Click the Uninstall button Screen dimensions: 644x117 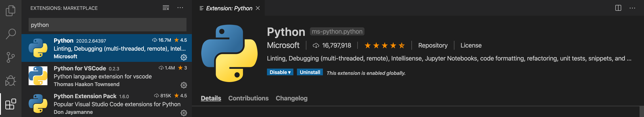pyautogui.click(x=310, y=72)
